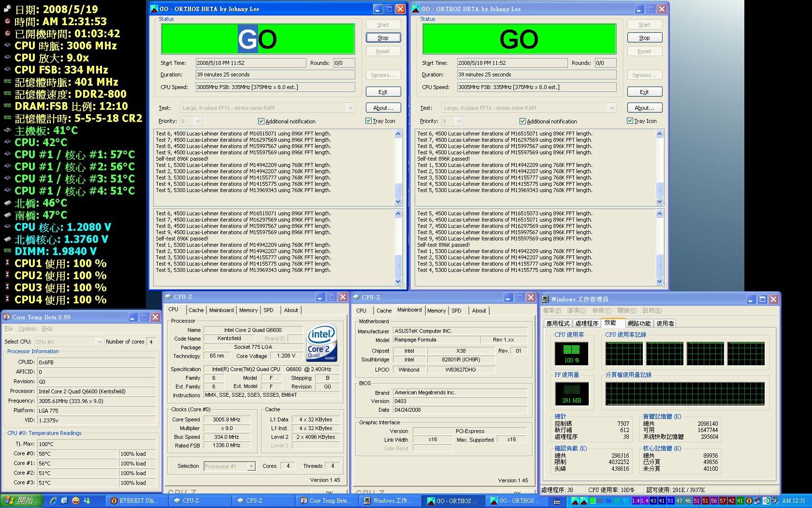Viewport: 812px width, 508px height.
Task: Click the smiley face quick launch icon
Action: [75, 501]
